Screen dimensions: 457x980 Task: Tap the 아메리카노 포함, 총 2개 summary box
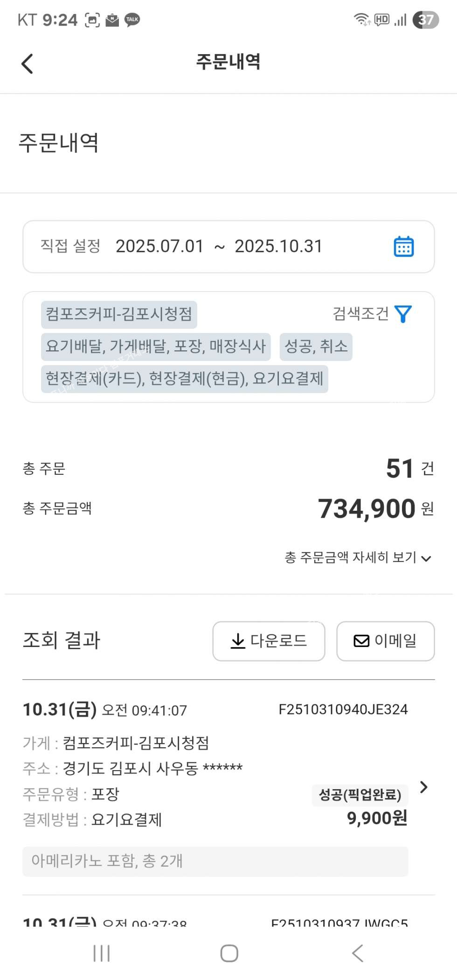pyautogui.click(x=215, y=861)
